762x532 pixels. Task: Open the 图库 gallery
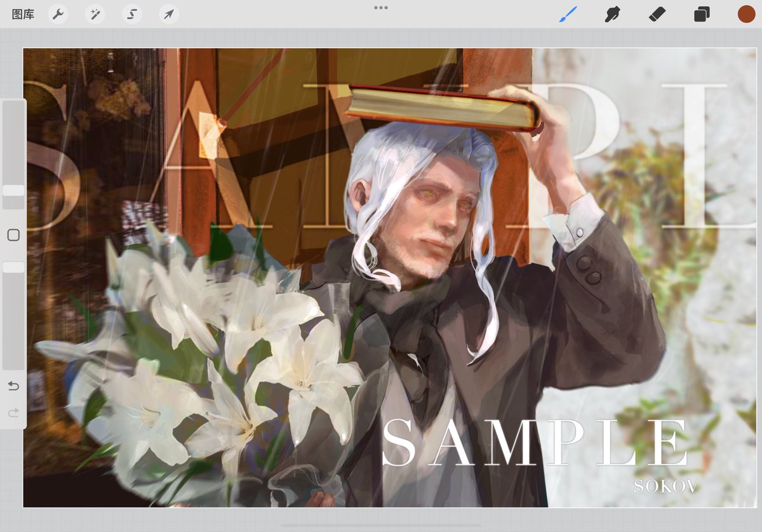(x=23, y=14)
